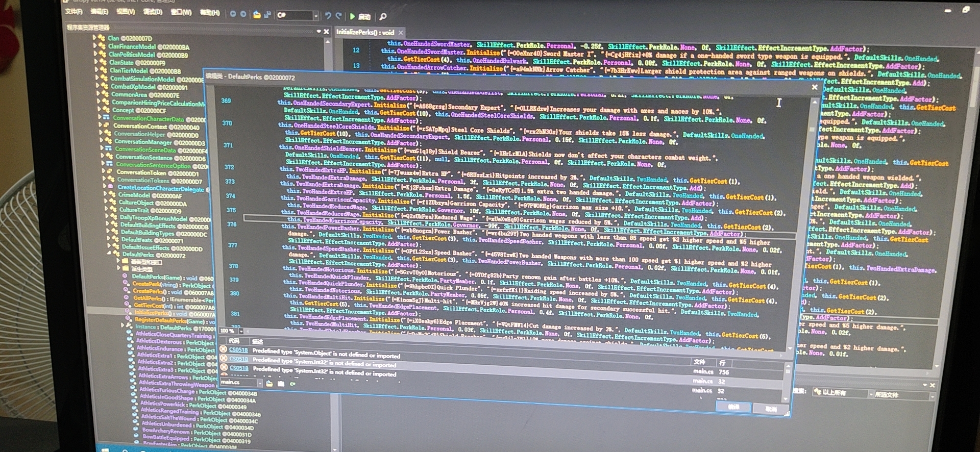This screenshot has width=980, height=452.
Task: Click the Cancel (取消) button in dialog
Action: tap(771, 409)
